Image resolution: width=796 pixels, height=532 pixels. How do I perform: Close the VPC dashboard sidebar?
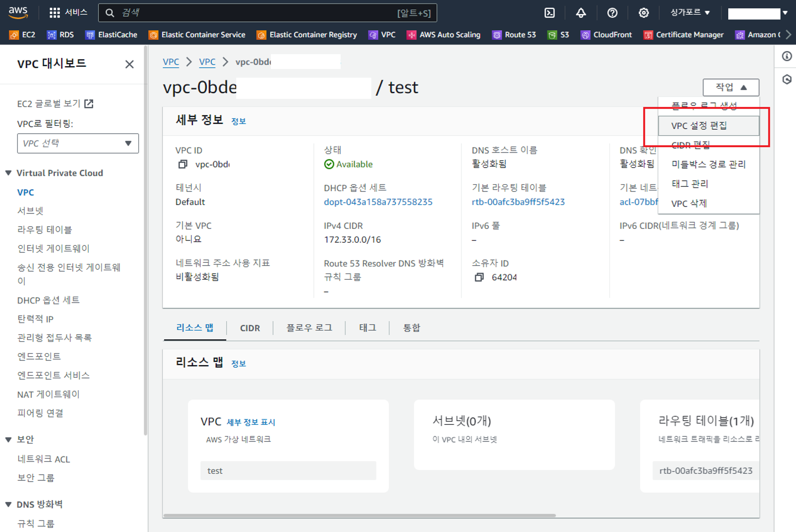pyautogui.click(x=129, y=64)
